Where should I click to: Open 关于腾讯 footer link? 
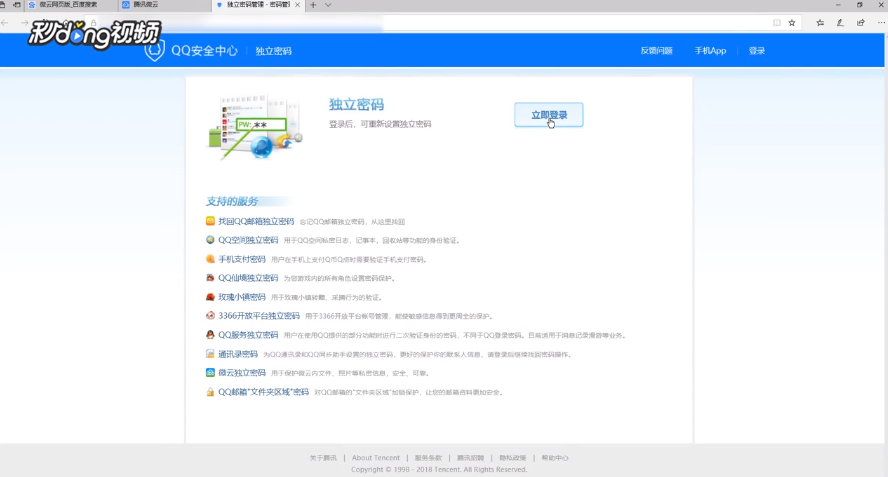tap(323, 458)
